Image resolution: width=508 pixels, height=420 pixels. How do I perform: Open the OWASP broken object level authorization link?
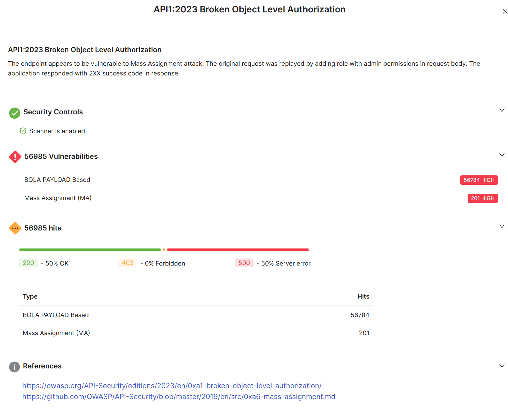coord(172,386)
